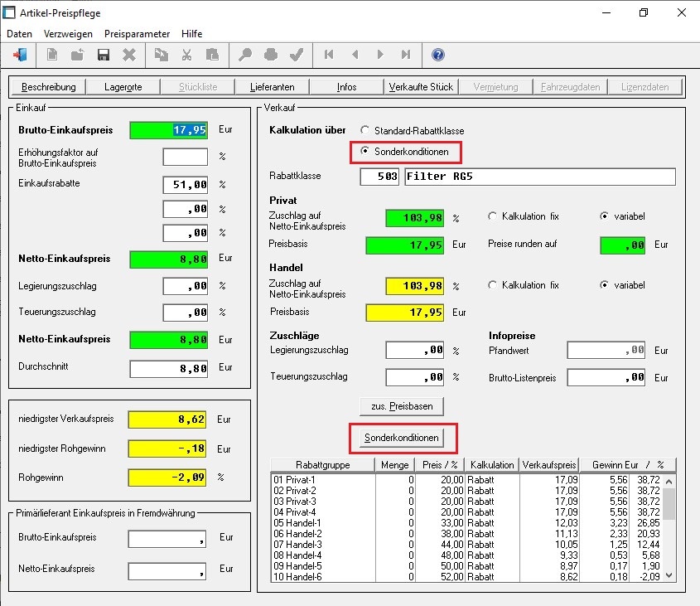Click the exit door icon in toolbar
The image size is (700, 606).
pos(20,55)
